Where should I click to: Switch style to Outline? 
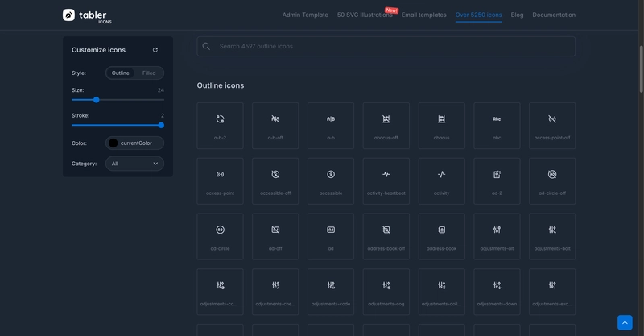[120, 73]
